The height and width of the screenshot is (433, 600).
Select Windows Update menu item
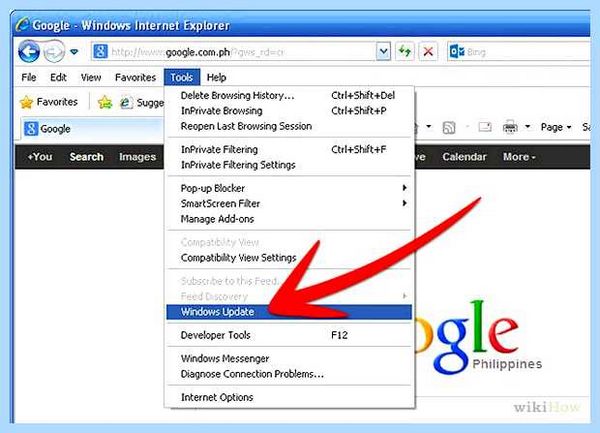tap(289, 312)
